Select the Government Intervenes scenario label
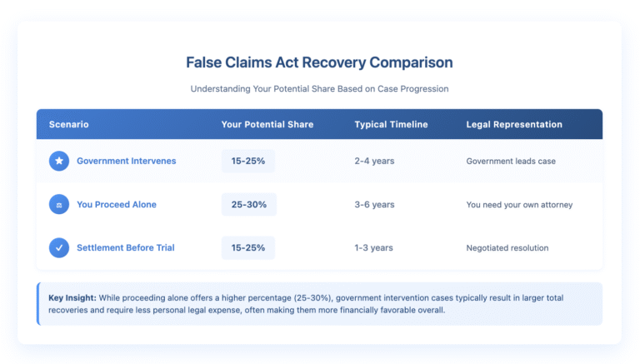The height and width of the screenshot is (364, 640). click(126, 161)
